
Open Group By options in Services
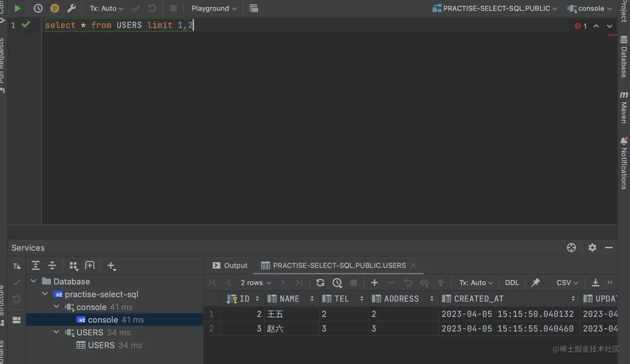(x=74, y=266)
